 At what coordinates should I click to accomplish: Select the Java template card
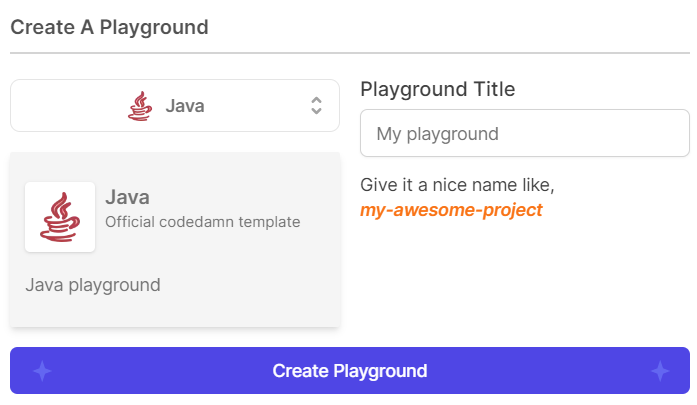(175, 240)
